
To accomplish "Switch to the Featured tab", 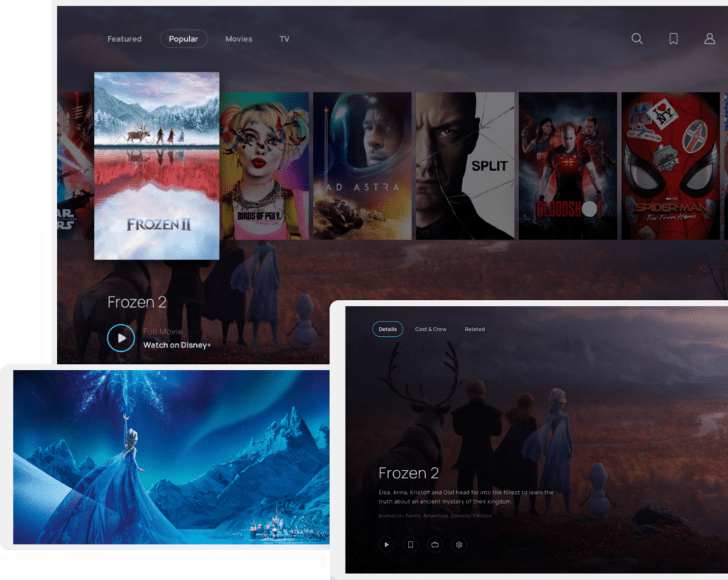I will tap(124, 39).
